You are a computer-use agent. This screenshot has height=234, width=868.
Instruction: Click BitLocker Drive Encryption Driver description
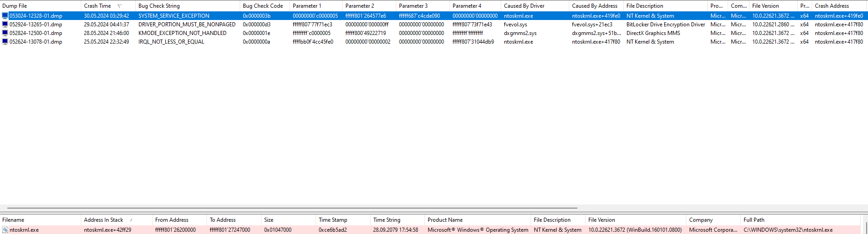pyautogui.click(x=666, y=24)
